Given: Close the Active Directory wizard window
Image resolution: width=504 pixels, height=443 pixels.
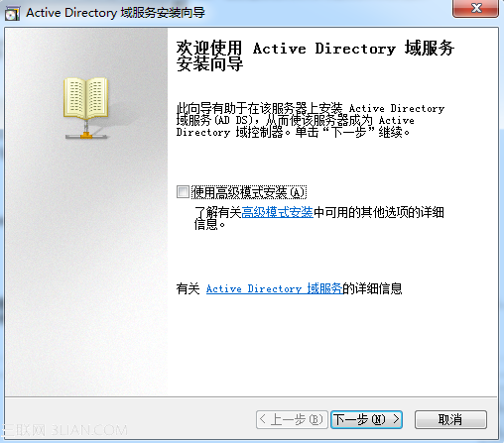Looking at the screenshot, I should pyautogui.click(x=475, y=8).
